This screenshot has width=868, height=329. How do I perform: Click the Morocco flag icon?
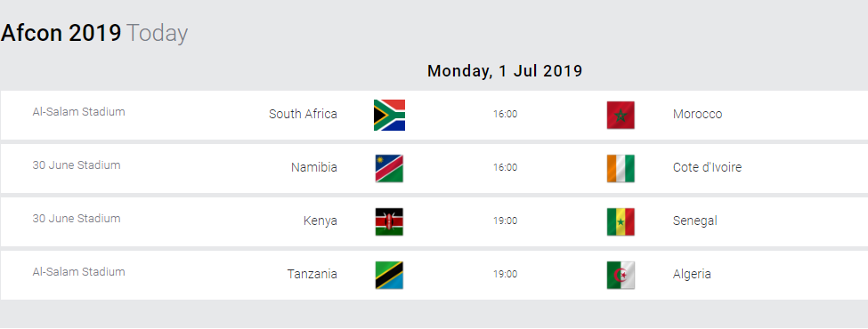pyautogui.click(x=621, y=115)
